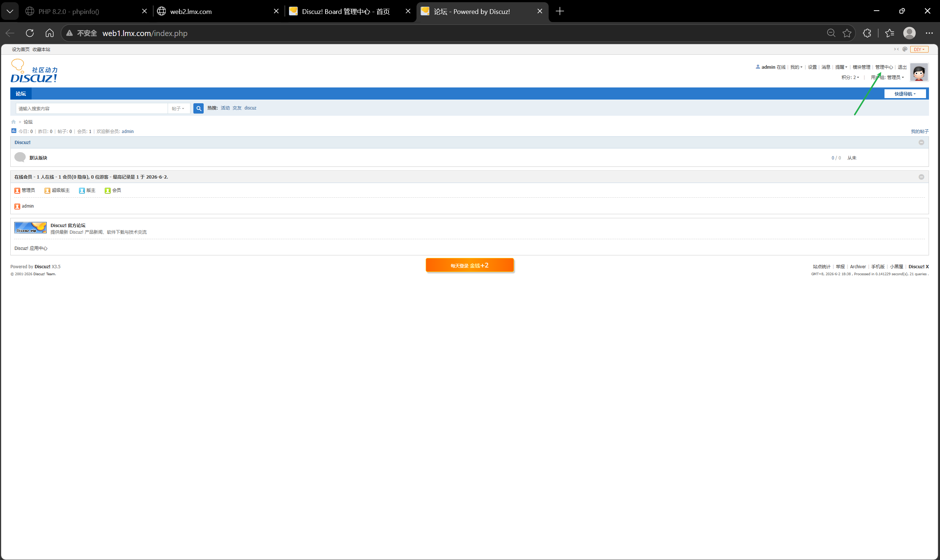Click the browser address bar URL
This screenshot has width=940, height=560.
144,33
